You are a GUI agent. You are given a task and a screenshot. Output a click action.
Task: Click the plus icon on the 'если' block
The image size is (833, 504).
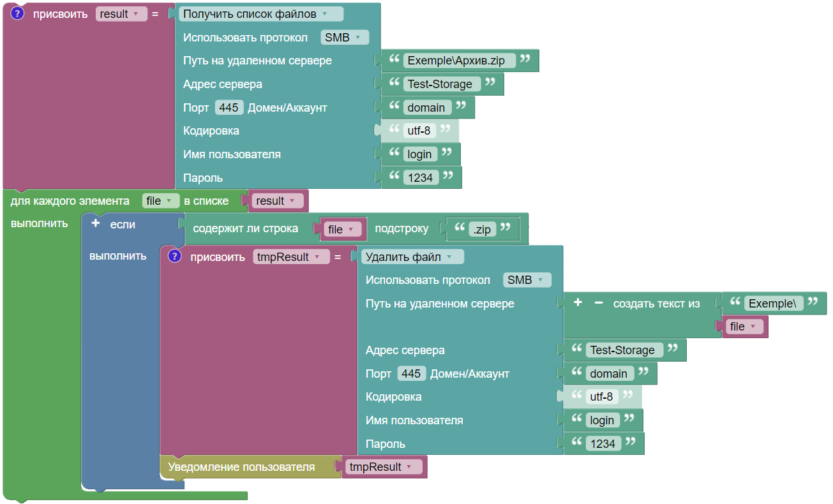(x=96, y=224)
